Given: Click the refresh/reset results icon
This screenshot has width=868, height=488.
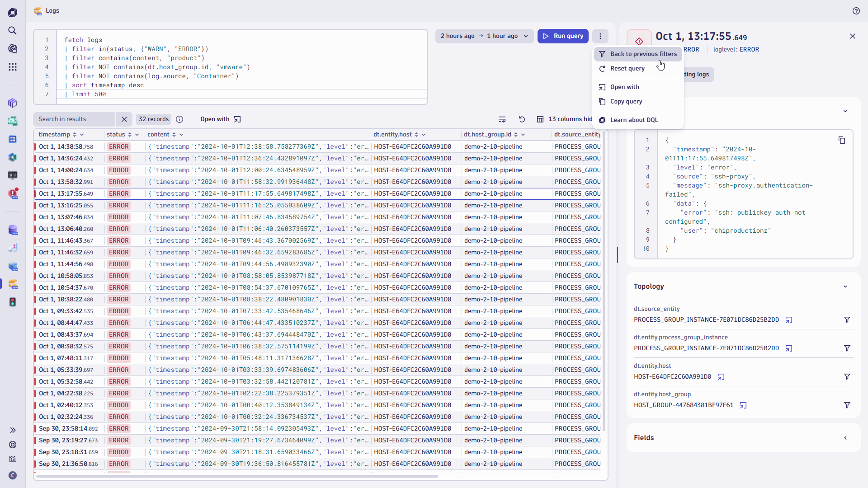Looking at the screenshot, I should [x=521, y=118].
